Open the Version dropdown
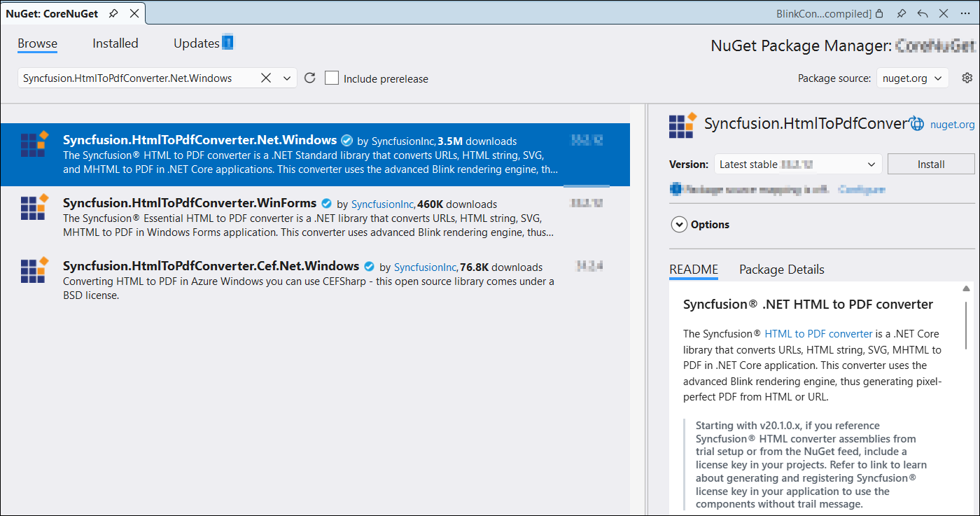This screenshot has width=980, height=516. tap(798, 165)
